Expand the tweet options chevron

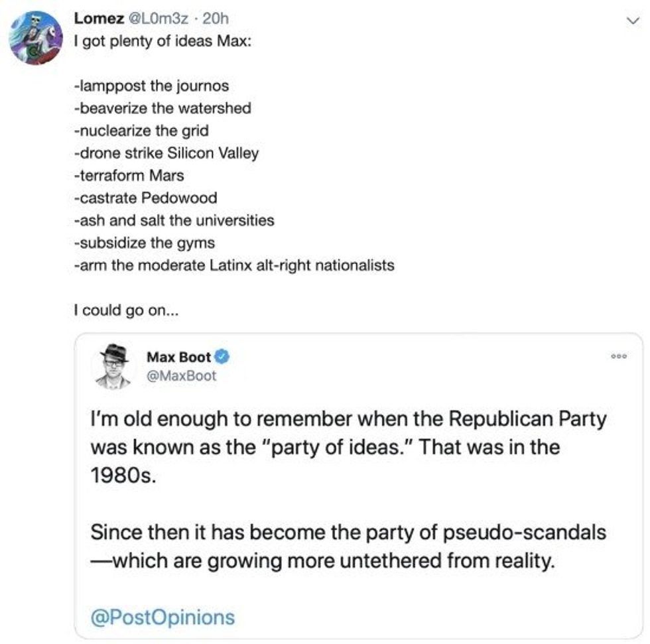click(631, 21)
